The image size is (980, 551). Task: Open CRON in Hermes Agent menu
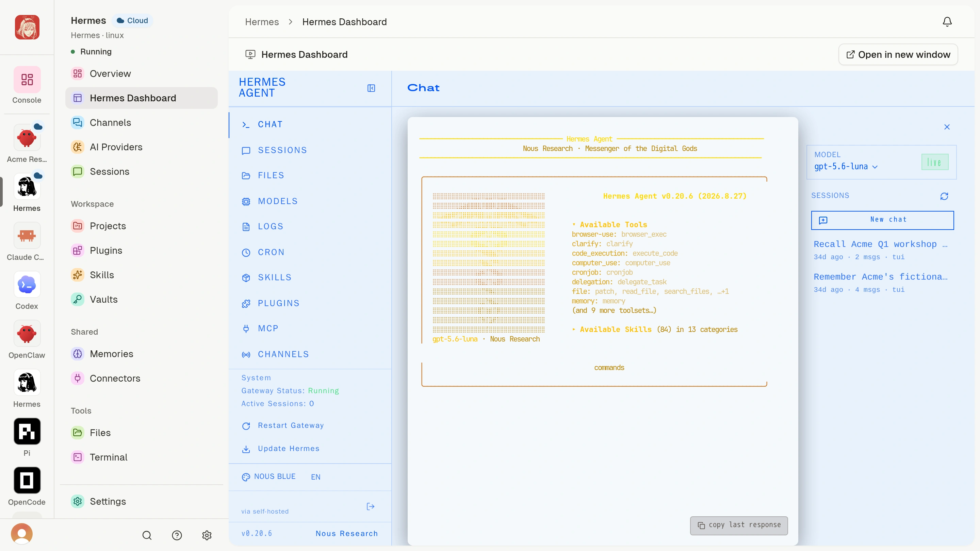310,252
